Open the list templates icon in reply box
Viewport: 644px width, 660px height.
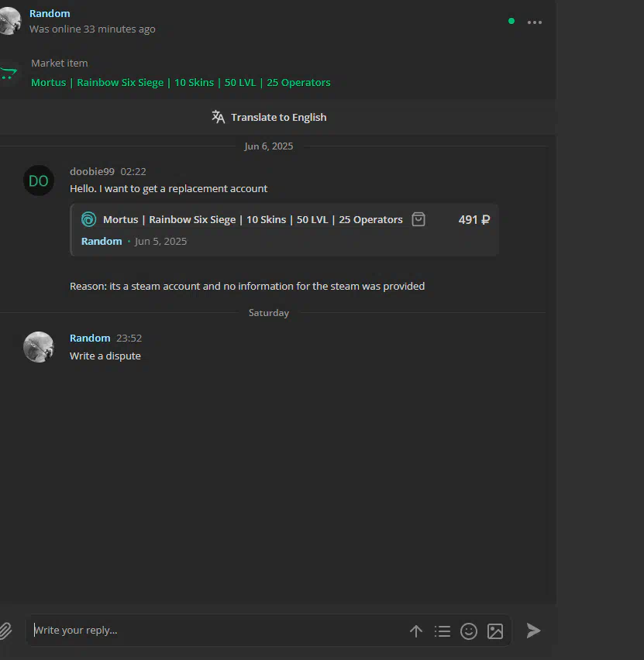443,631
